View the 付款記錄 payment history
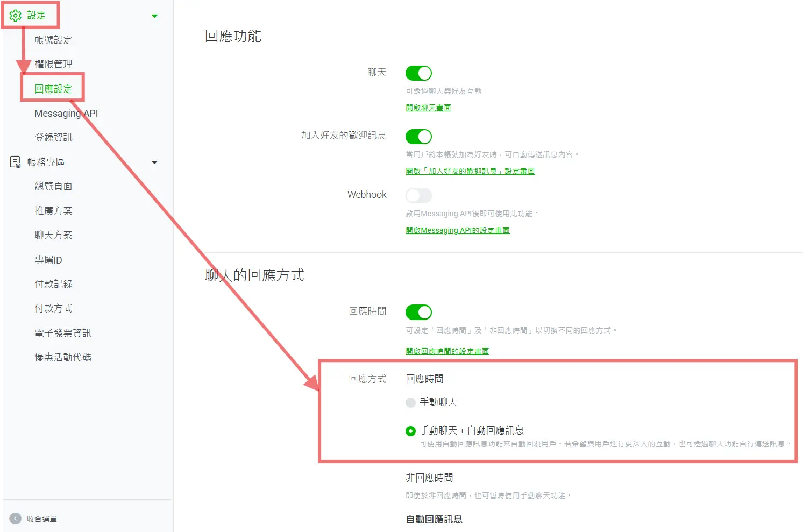 [53, 284]
